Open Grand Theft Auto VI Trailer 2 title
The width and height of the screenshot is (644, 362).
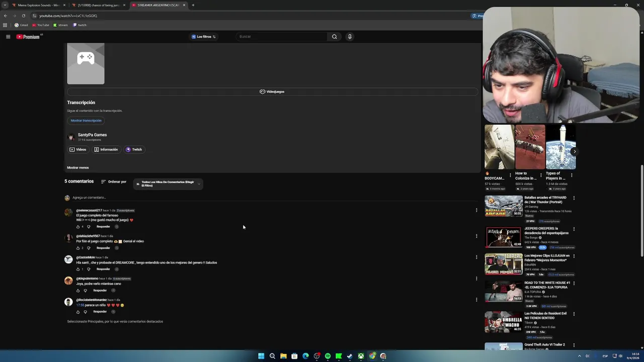tap(545, 345)
